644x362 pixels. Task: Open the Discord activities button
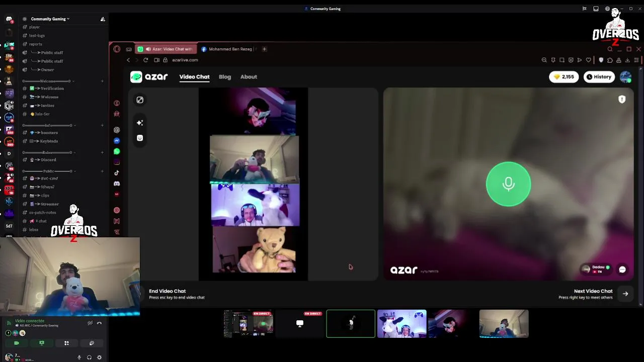pyautogui.click(x=66, y=343)
